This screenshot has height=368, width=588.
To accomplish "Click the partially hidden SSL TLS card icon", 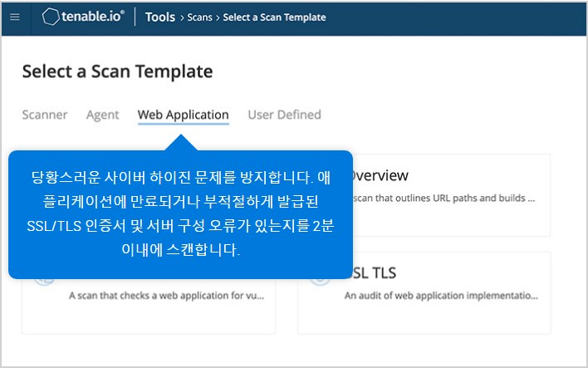I will (x=320, y=279).
